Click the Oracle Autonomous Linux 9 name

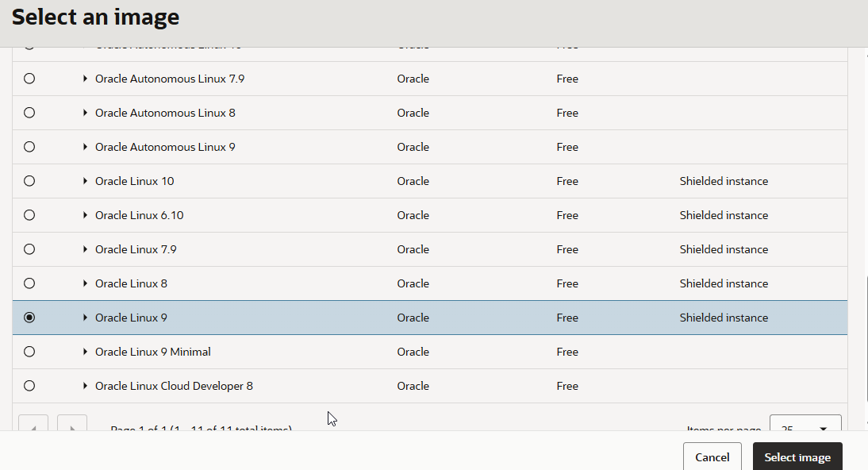(165, 147)
